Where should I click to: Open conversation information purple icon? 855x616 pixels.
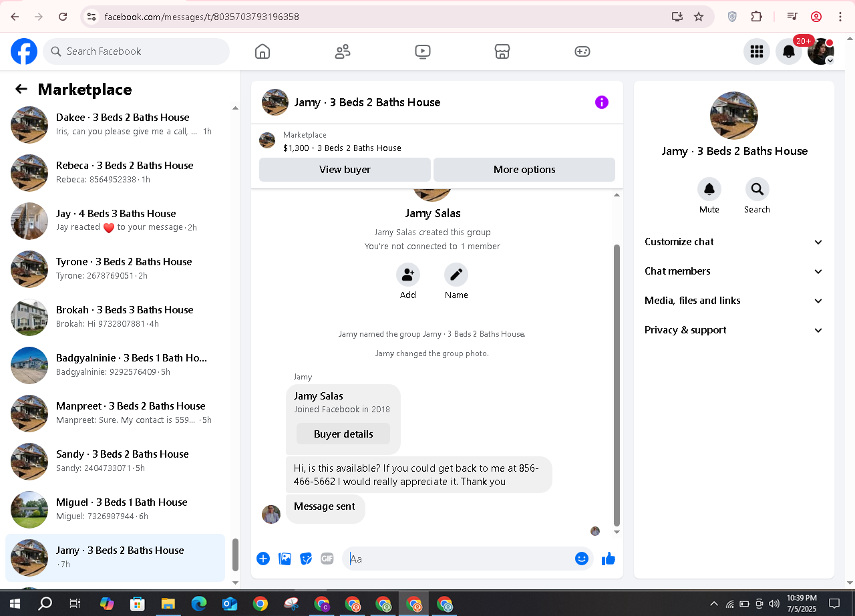point(602,102)
